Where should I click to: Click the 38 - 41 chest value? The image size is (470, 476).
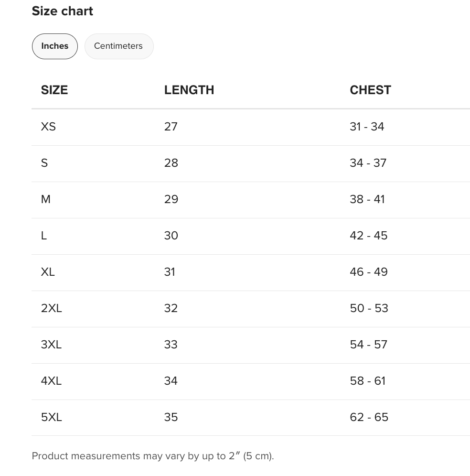click(x=367, y=199)
